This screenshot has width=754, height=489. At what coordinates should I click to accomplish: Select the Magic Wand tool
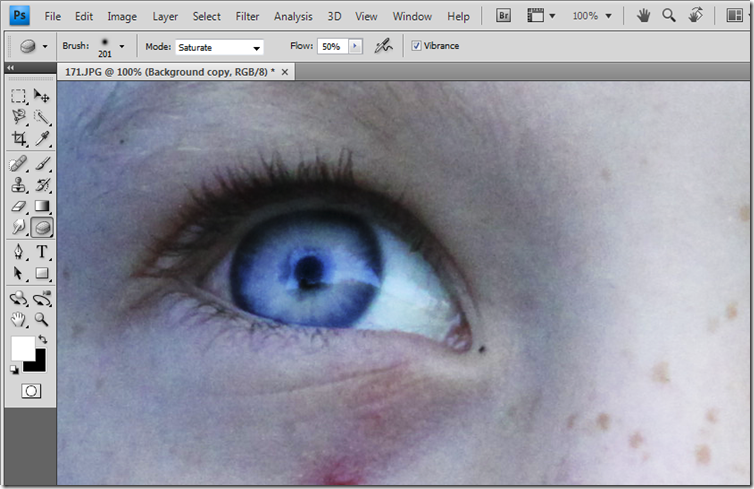point(42,117)
